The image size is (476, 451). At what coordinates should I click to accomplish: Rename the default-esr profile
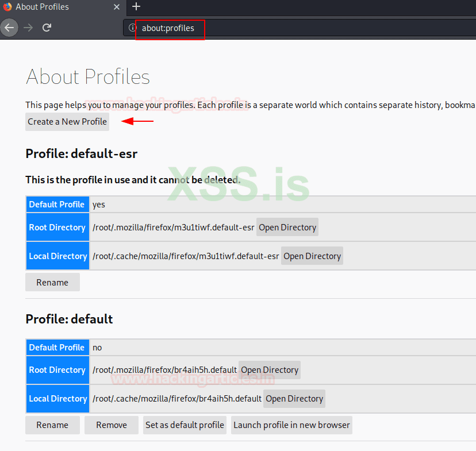[52, 283]
